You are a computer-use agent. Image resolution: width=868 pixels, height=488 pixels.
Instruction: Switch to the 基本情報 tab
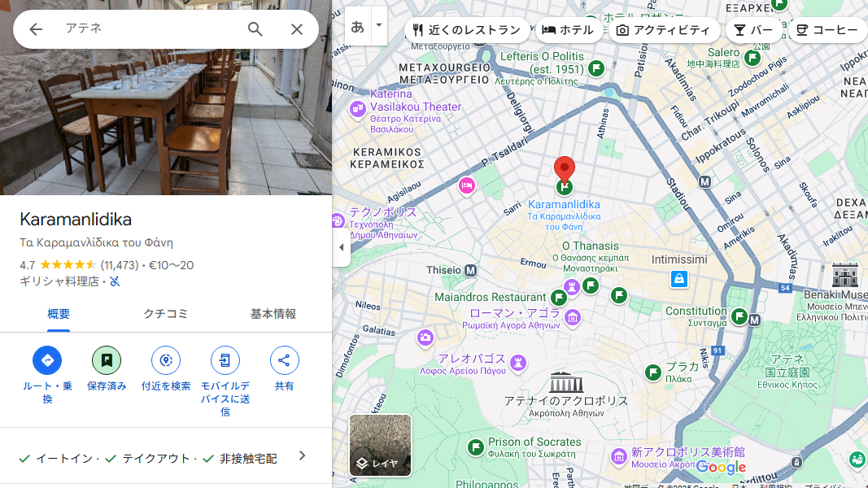coord(273,314)
